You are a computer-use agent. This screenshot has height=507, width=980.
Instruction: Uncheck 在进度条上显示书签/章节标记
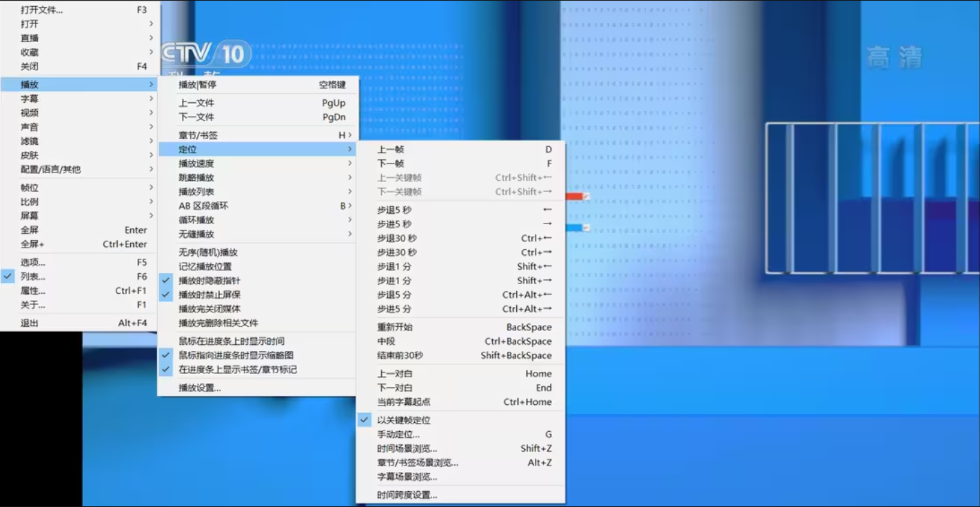pyautogui.click(x=258, y=370)
